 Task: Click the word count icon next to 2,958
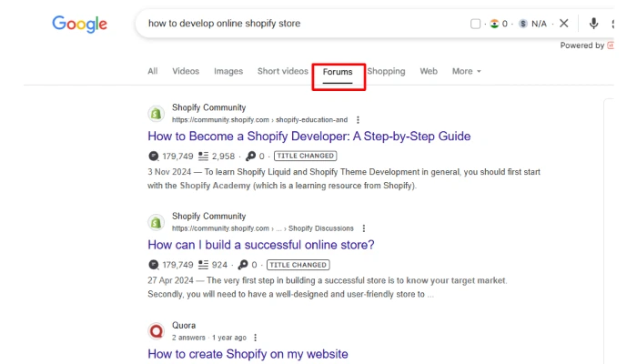(x=203, y=156)
